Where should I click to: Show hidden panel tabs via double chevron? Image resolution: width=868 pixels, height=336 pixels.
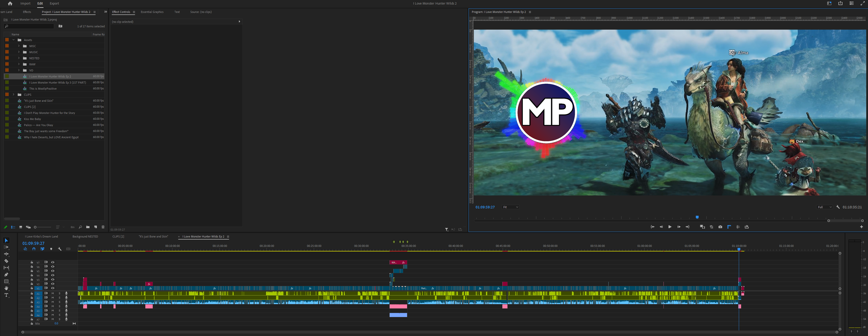(x=105, y=12)
